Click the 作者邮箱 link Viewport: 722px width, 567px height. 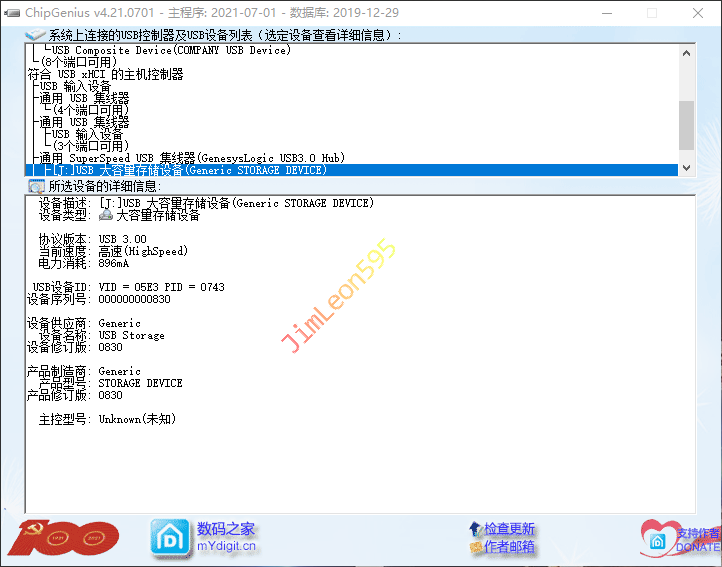coord(510,547)
